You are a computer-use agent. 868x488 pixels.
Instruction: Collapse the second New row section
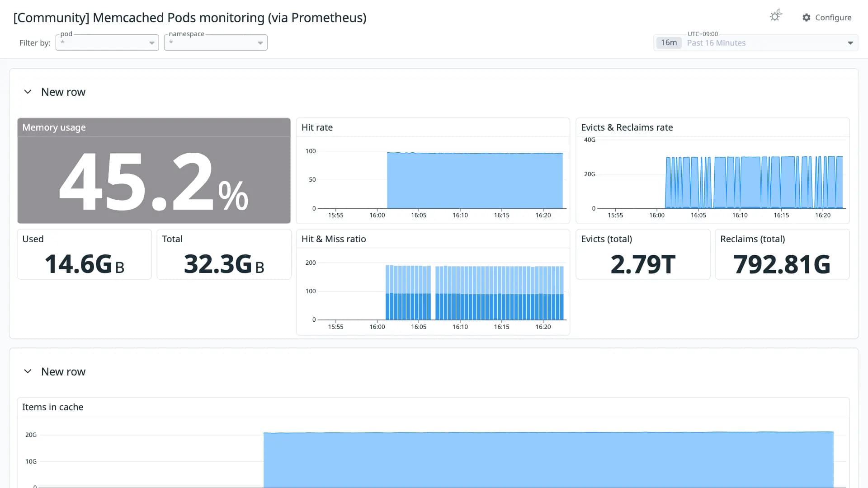28,371
